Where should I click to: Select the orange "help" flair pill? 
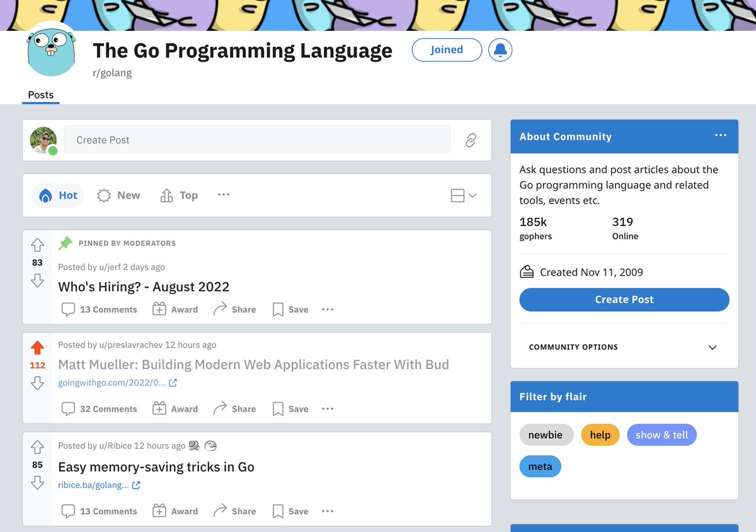[x=600, y=434]
